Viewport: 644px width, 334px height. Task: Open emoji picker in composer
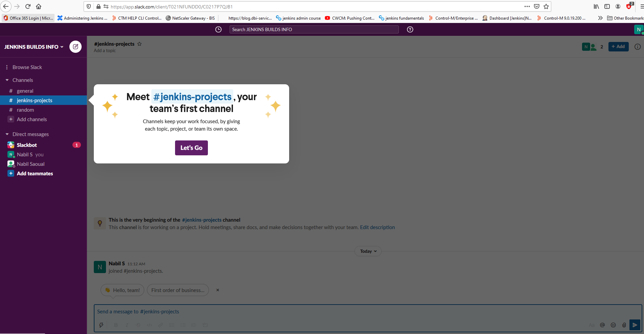pyautogui.click(x=613, y=325)
